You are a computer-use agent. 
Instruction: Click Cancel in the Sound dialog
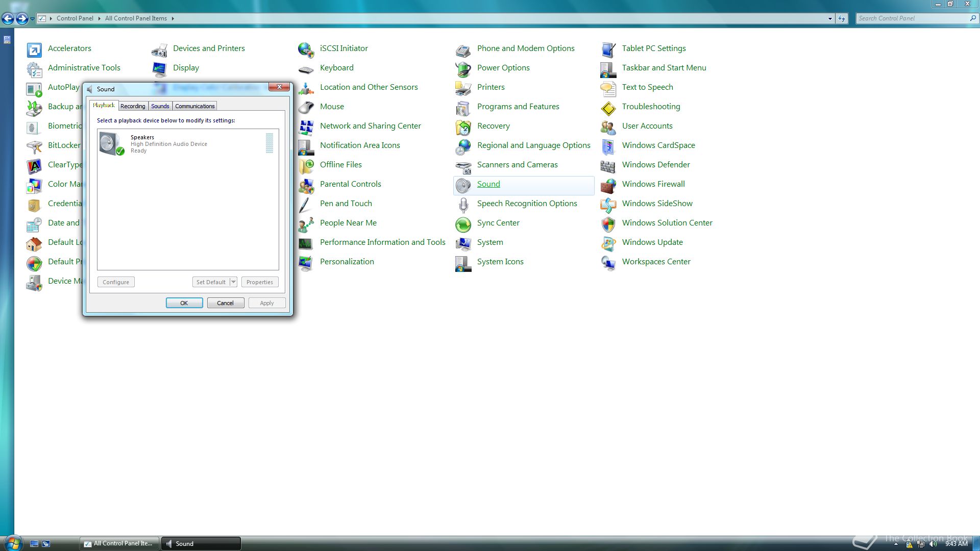pyautogui.click(x=226, y=303)
